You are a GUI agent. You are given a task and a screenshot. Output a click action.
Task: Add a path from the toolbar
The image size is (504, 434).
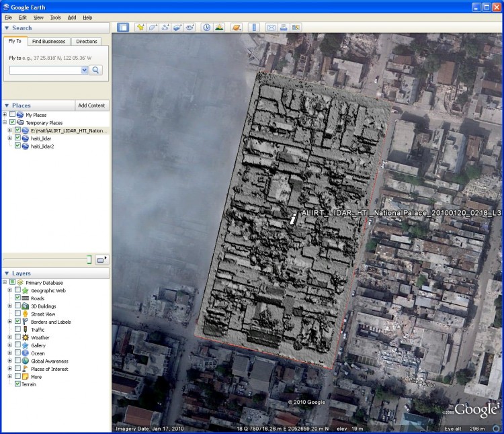click(x=165, y=28)
